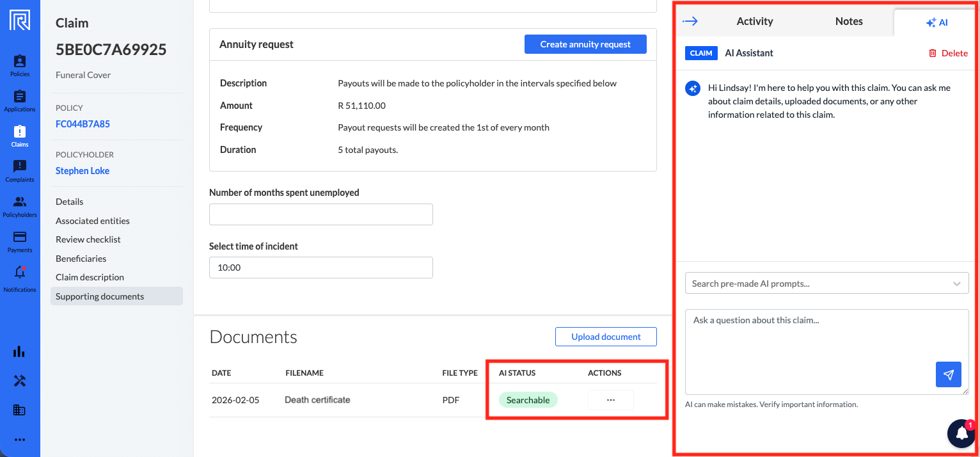Click the AI Assistant sparkle avatar
This screenshot has height=457, width=980.
click(693, 88)
